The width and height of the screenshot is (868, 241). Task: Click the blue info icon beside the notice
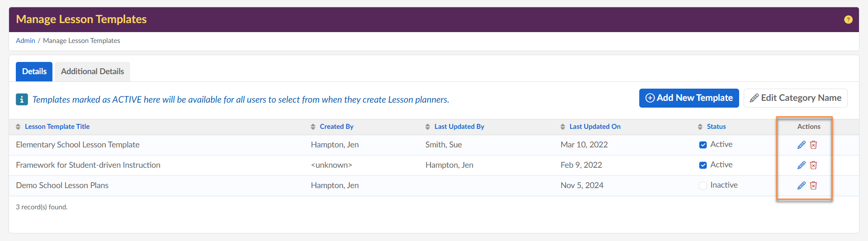[x=22, y=99]
